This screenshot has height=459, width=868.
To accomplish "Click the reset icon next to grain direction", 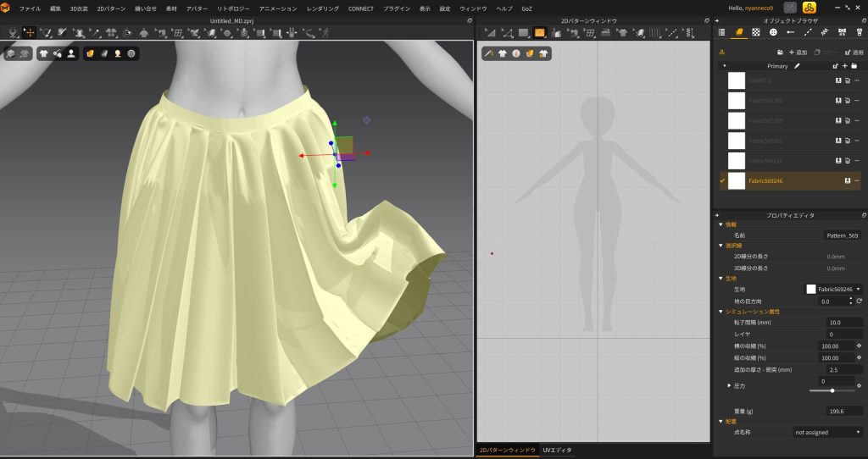I will click(859, 301).
